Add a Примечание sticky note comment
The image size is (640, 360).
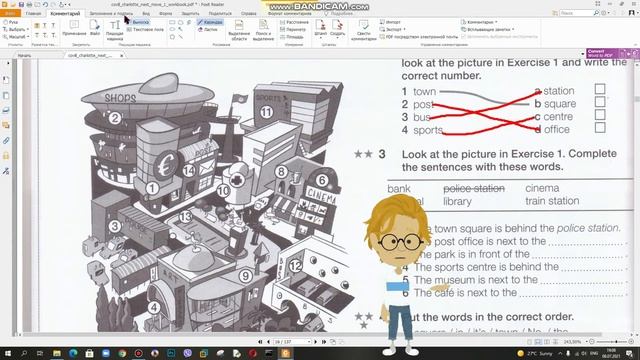pos(74,29)
